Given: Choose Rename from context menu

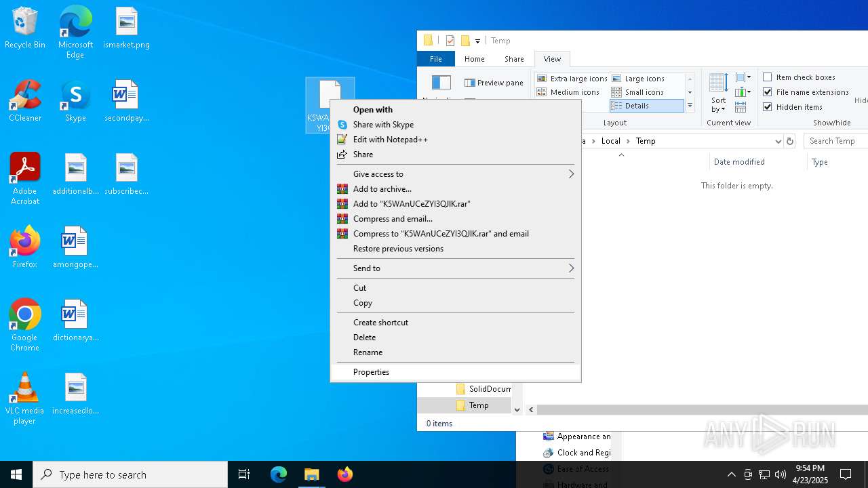Looking at the screenshot, I should pyautogui.click(x=455, y=352).
